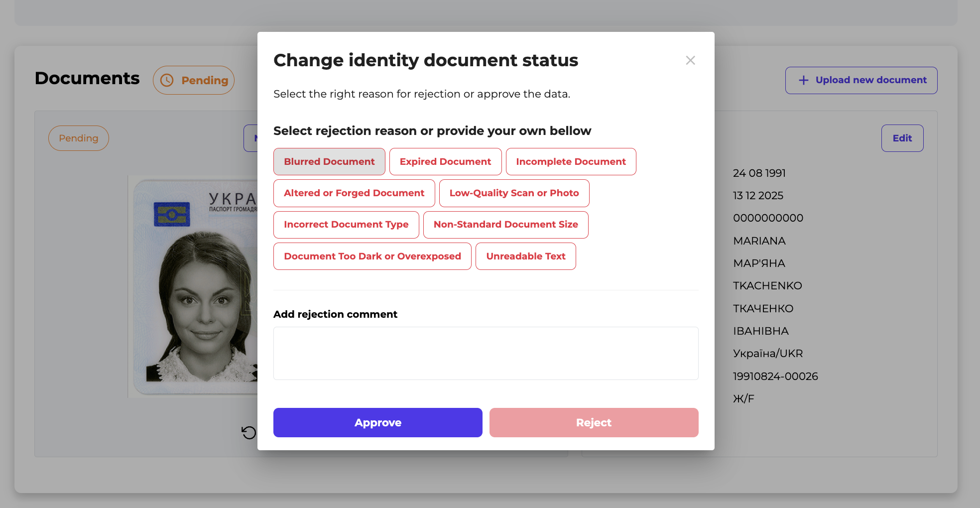Click the plus icon for uploading
Viewport: 980px width, 508px height.
click(x=803, y=80)
